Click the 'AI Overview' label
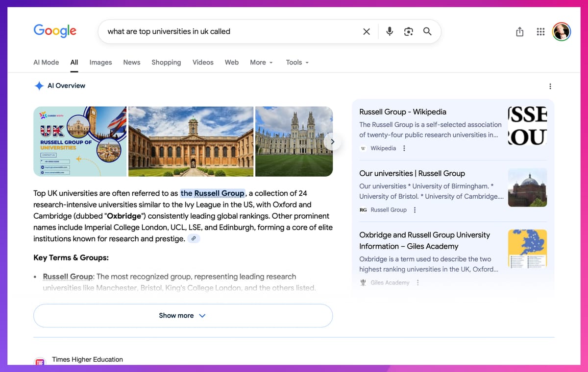The width and height of the screenshot is (588, 372). point(66,86)
